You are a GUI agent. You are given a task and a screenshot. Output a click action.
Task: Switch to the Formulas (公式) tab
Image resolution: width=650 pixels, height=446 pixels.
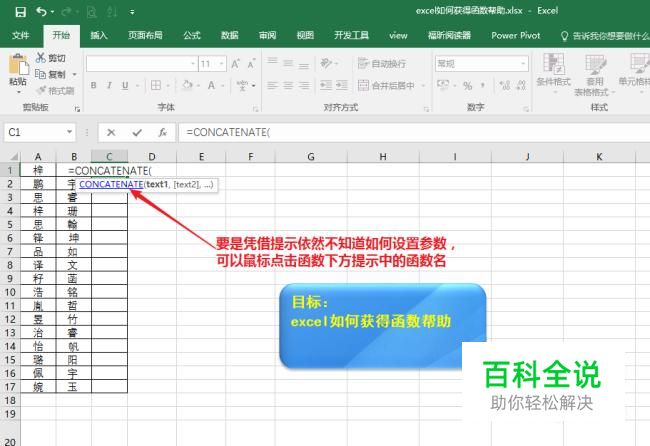click(192, 35)
